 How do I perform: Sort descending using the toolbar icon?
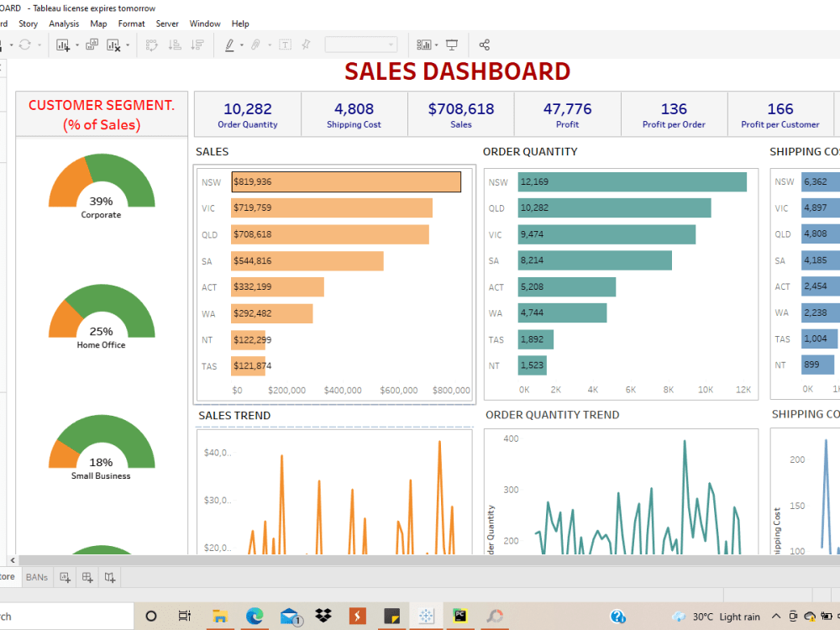pos(199,45)
